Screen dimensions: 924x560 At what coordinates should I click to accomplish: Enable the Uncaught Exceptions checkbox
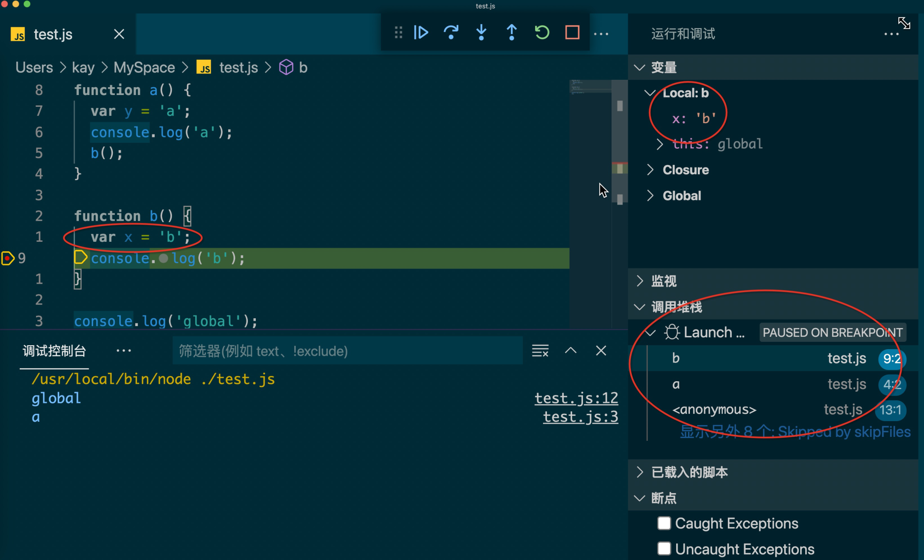point(664,549)
